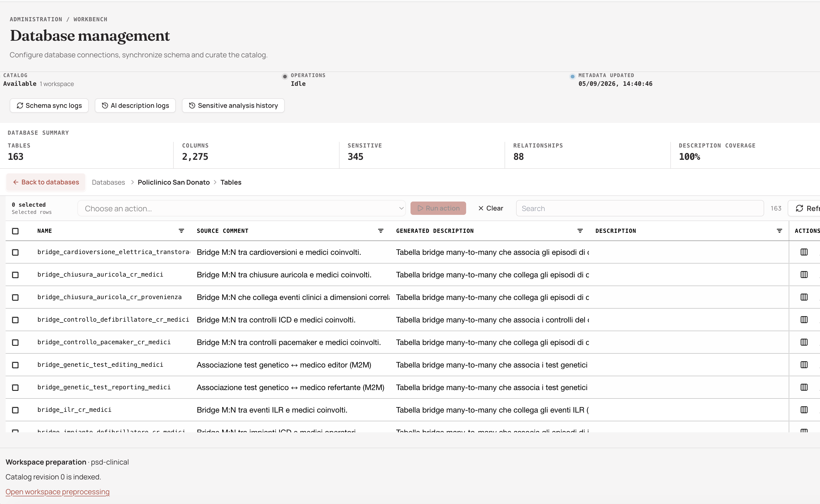Viewport: 820px width, 504px height.
Task: Select the bridge_genetic_test_reporting_medici row checkbox
Action: 15,387
